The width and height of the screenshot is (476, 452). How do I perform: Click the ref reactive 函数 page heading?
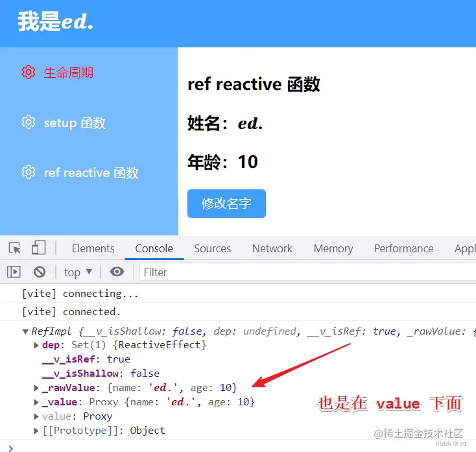click(x=254, y=84)
